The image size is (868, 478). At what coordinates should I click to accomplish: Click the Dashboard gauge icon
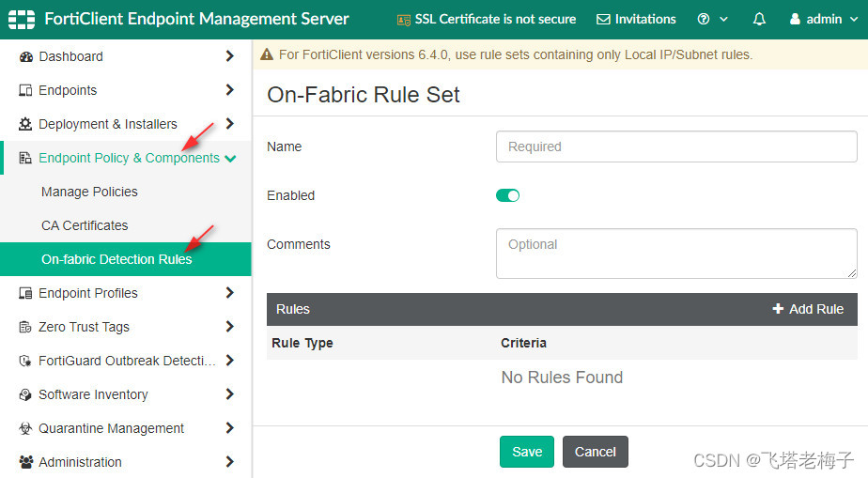click(25, 56)
